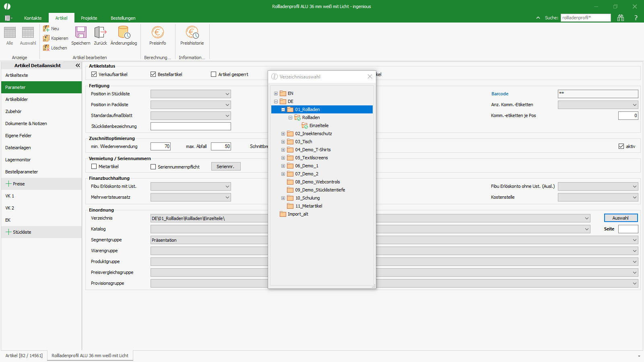Viewport: 644px width, 362px height.
Task: Expand the 02_Insektenschutz folder
Action: point(283,134)
